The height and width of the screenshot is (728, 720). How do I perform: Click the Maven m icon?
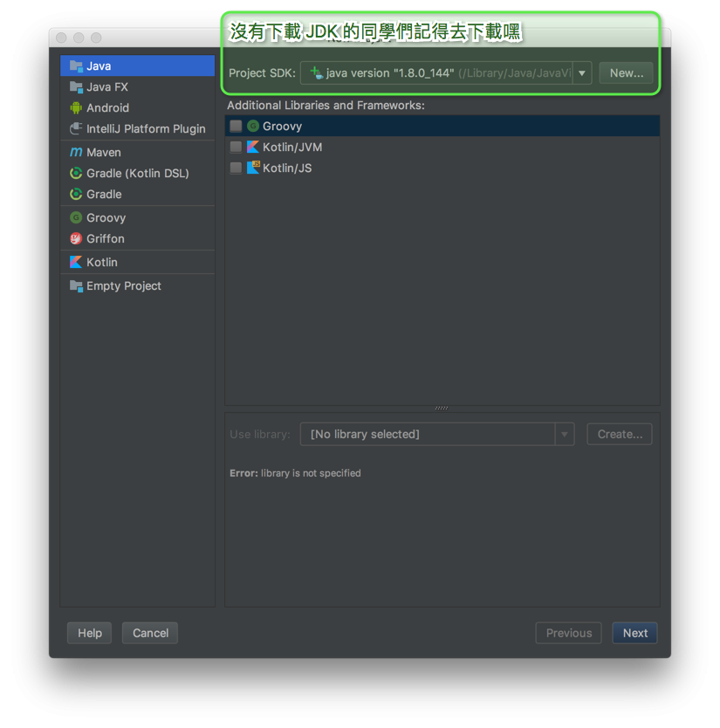pyautogui.click(x=76, y=152)
